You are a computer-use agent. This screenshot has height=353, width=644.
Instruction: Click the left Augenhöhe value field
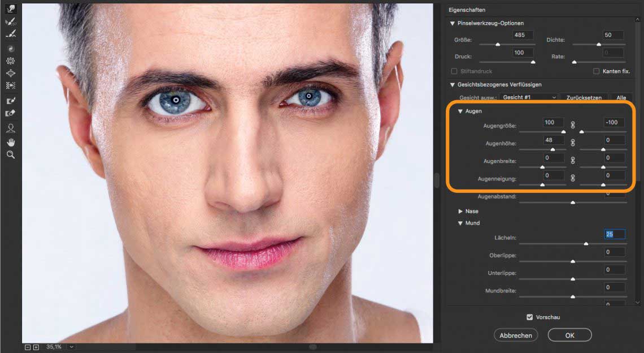(x=554, y=140)
